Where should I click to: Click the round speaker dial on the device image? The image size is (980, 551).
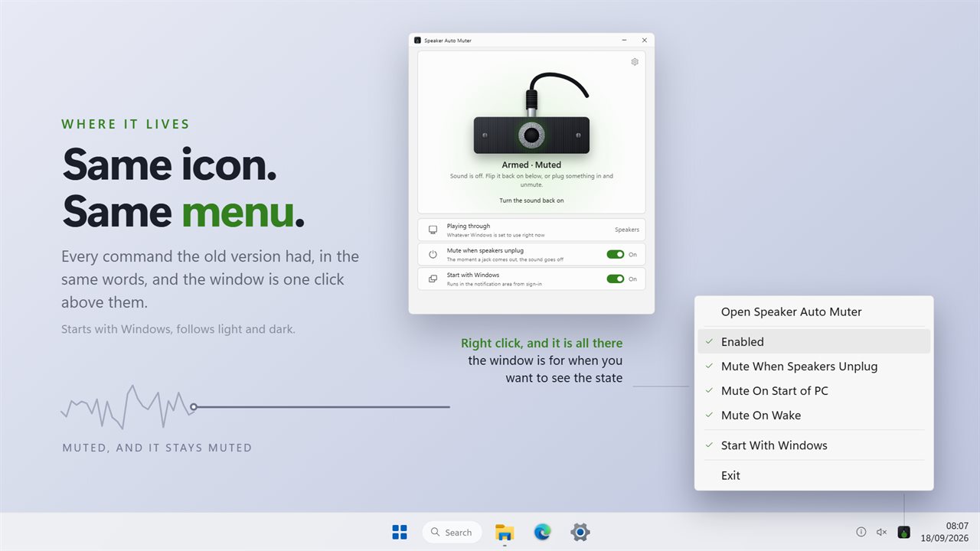531,135
